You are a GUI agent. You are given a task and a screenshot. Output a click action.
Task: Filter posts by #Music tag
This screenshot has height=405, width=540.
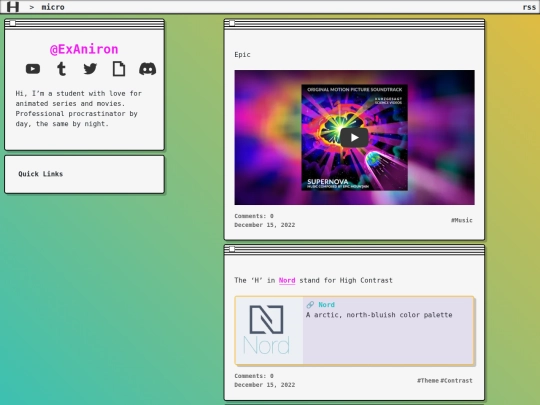tap(462, 220)
